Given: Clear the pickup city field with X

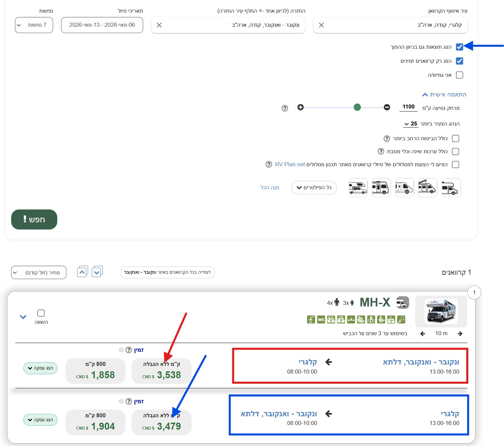Looking at the screenshot, I should pos(321,25).
